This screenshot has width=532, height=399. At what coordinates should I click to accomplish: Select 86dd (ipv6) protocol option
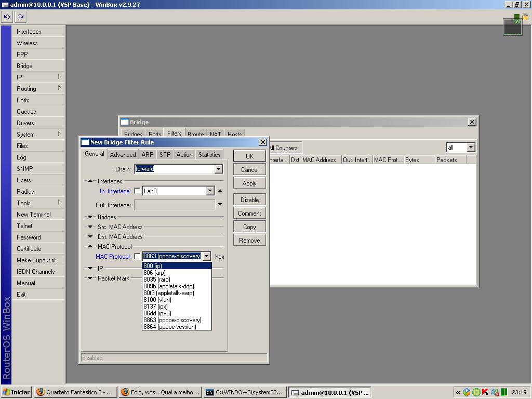point(177,313)
